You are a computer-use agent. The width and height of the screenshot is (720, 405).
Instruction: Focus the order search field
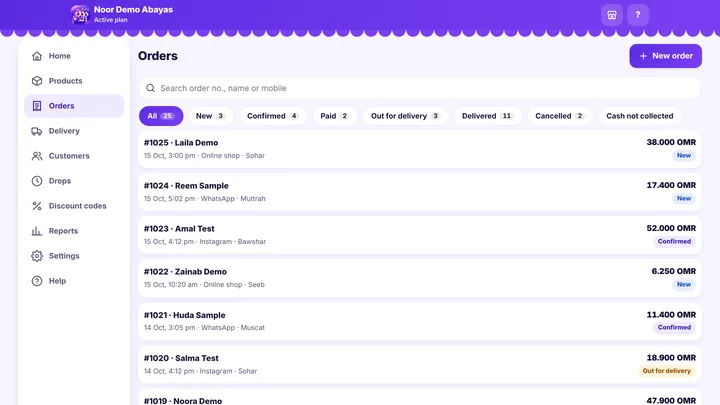point(420,88)
